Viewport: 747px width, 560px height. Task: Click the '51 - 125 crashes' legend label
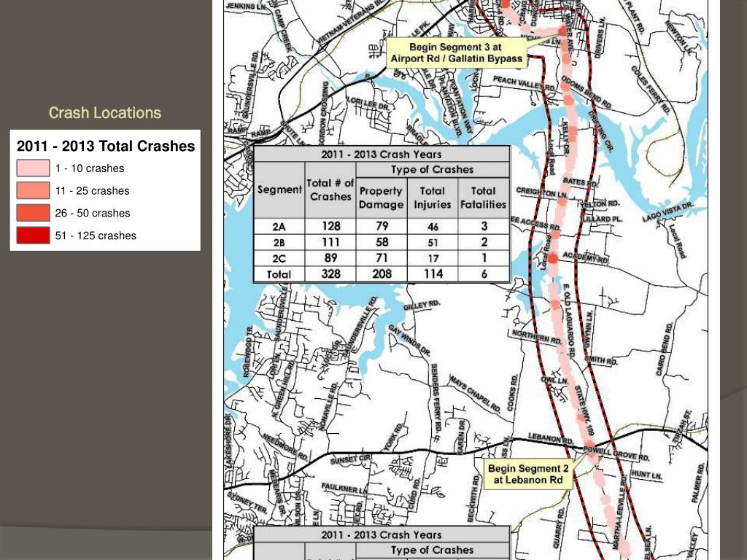pos(96,236)
